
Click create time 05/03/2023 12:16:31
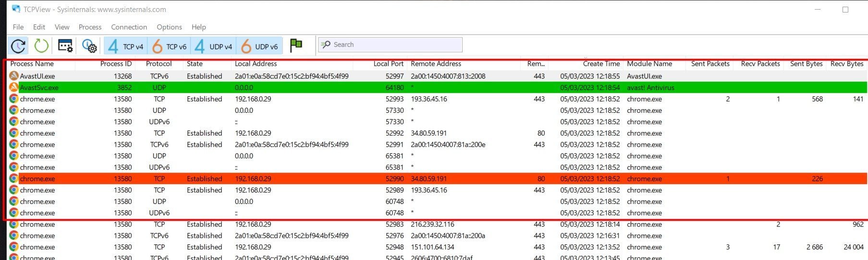590,236
